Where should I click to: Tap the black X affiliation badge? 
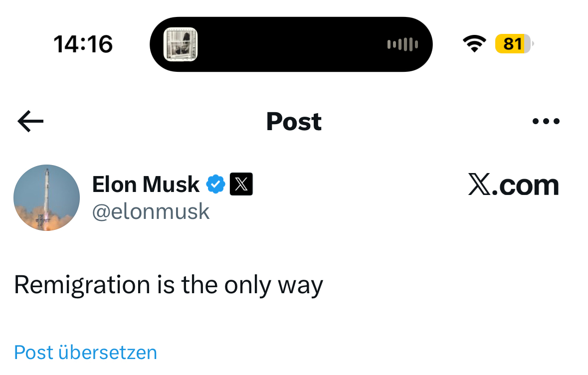coord(241,185)
